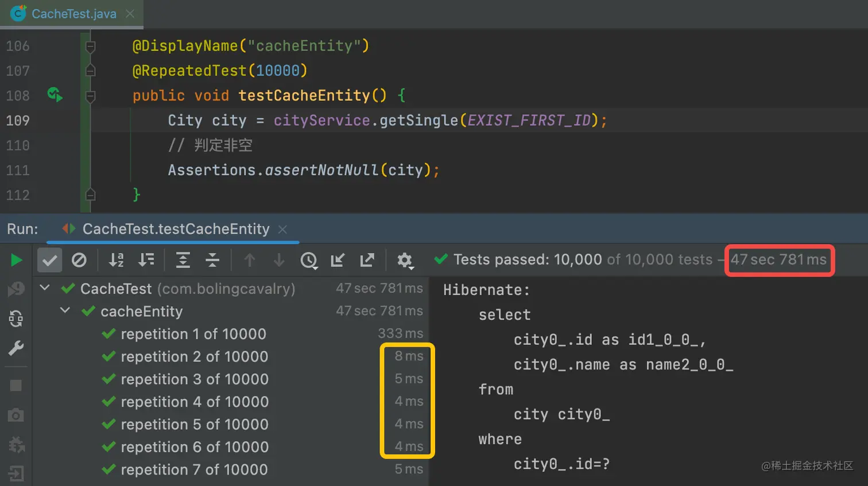Rerun failed tests in the Run sidebar

[x=16, y=289]
